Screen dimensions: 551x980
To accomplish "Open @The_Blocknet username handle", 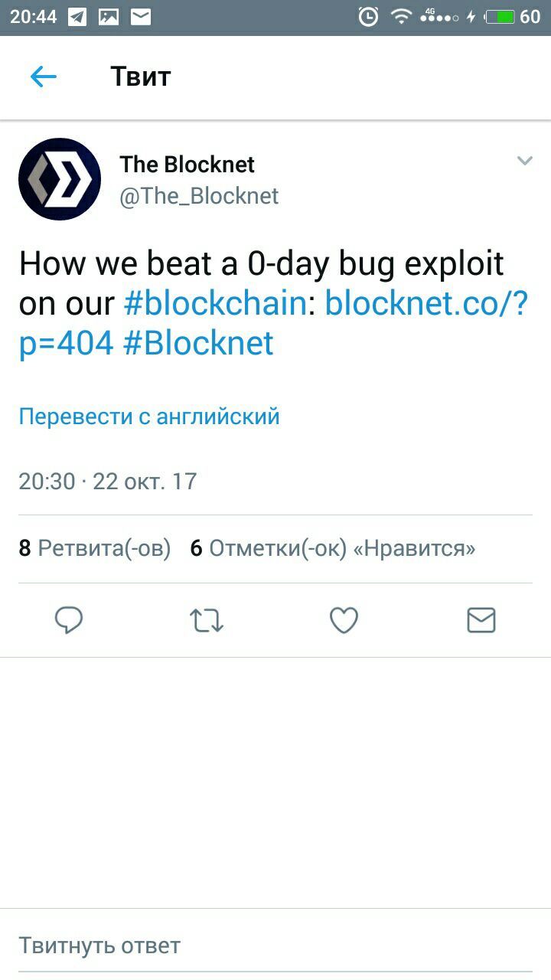I will coord(199,196).
